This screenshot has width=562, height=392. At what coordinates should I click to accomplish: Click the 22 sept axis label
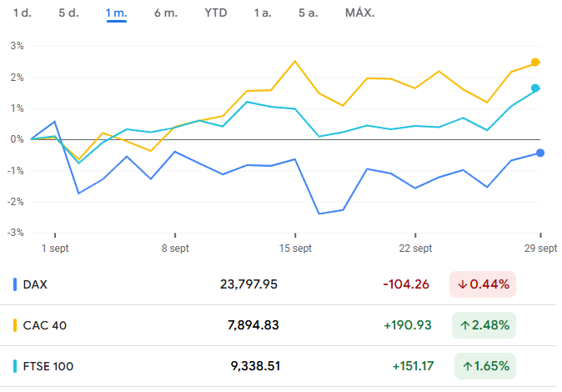coord(415,249)
